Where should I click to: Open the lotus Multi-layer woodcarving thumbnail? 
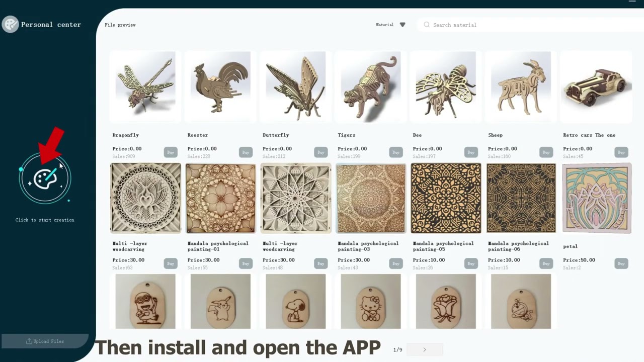145,198
